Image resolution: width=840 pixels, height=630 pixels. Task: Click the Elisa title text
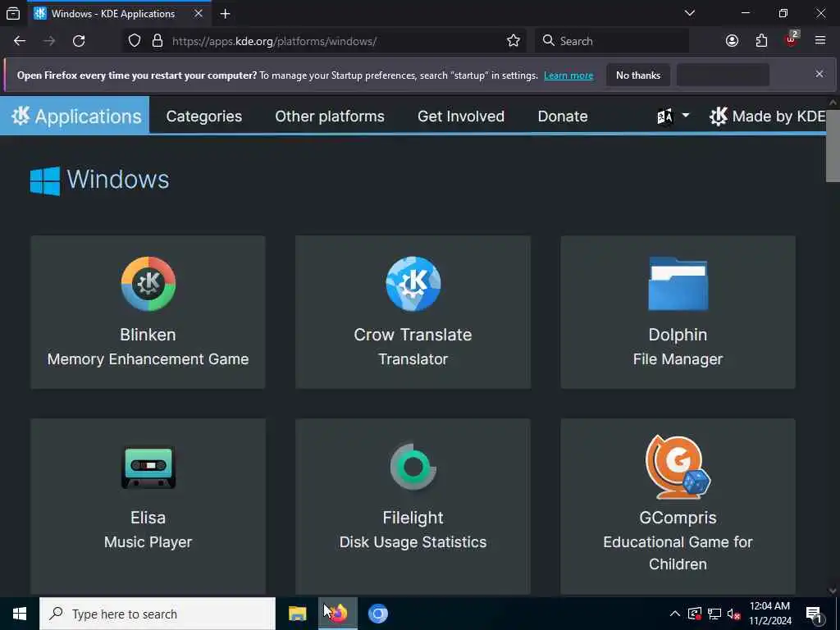click(148, 518)
